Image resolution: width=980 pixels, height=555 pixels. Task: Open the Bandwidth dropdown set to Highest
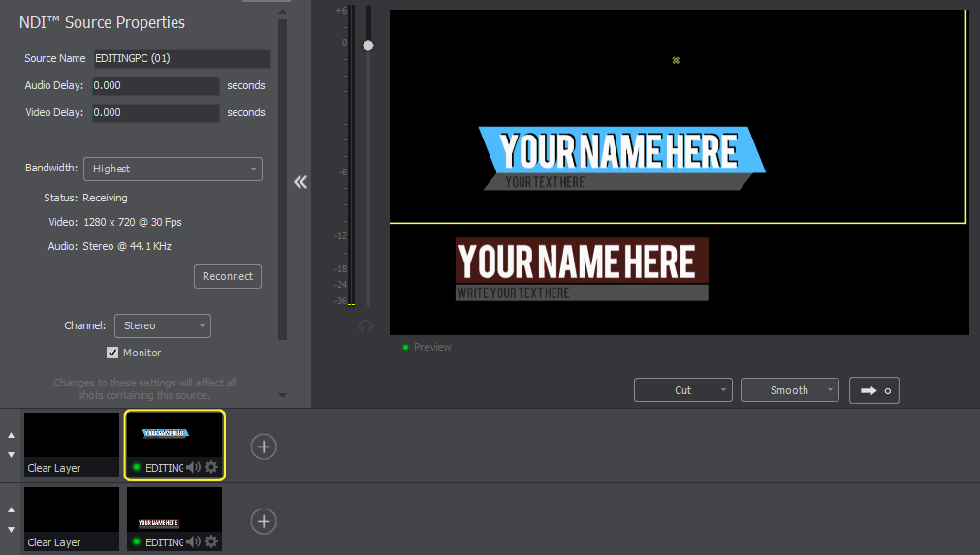click(x=173, y=169)
